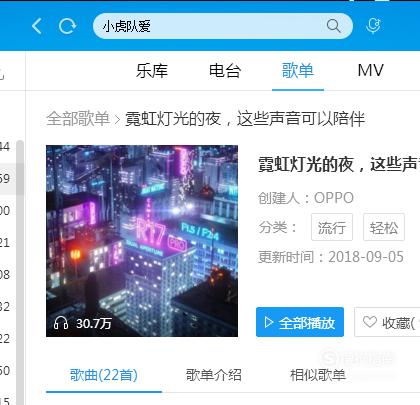Screen dimensions: 420x405
Task: Open the MV tab
Action: click(370, 71)
